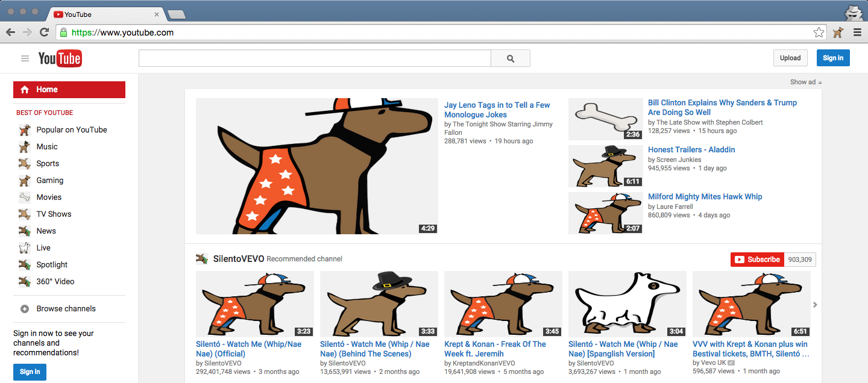The width and height of the screenshot is (868, 383).
Task: Click the Upload button
Action: coord(790,58)
